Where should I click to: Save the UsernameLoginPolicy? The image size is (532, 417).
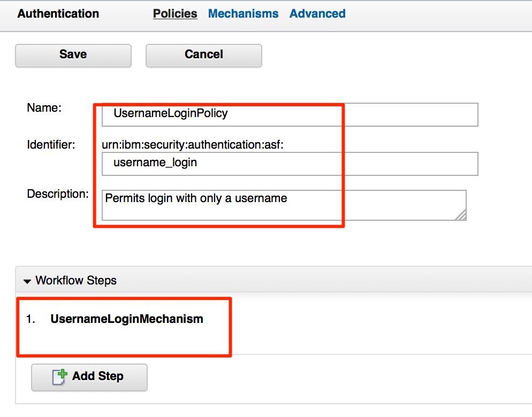73,54
